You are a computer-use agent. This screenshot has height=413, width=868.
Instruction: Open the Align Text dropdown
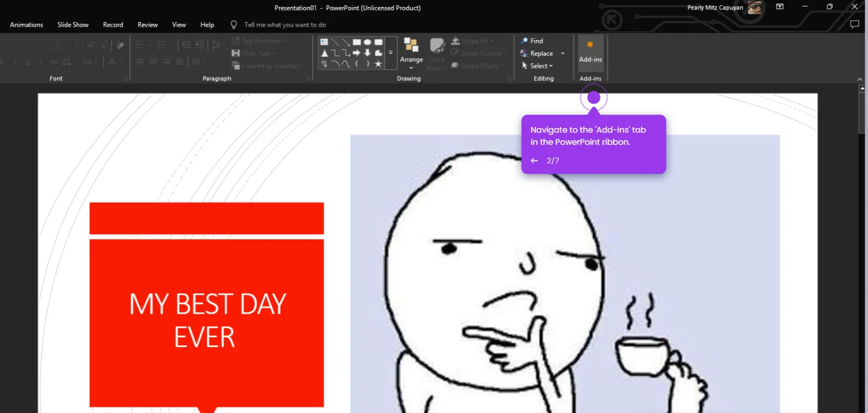[252, 53]
